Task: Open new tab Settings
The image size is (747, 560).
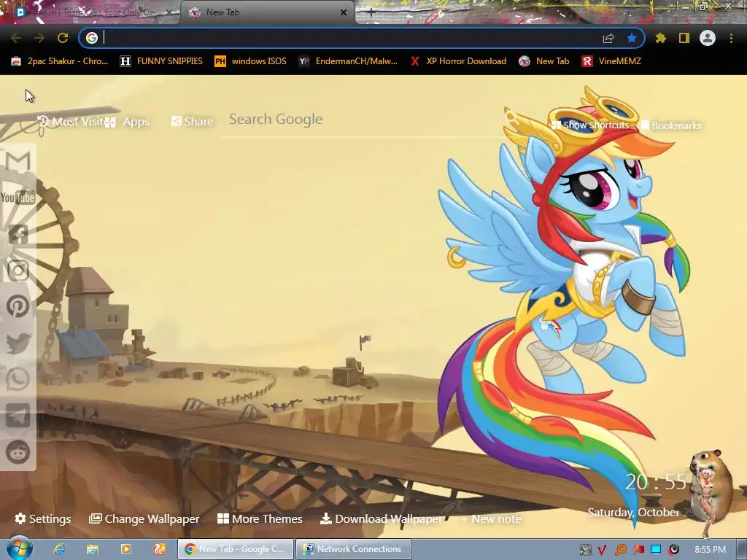Action: (43, 518)
